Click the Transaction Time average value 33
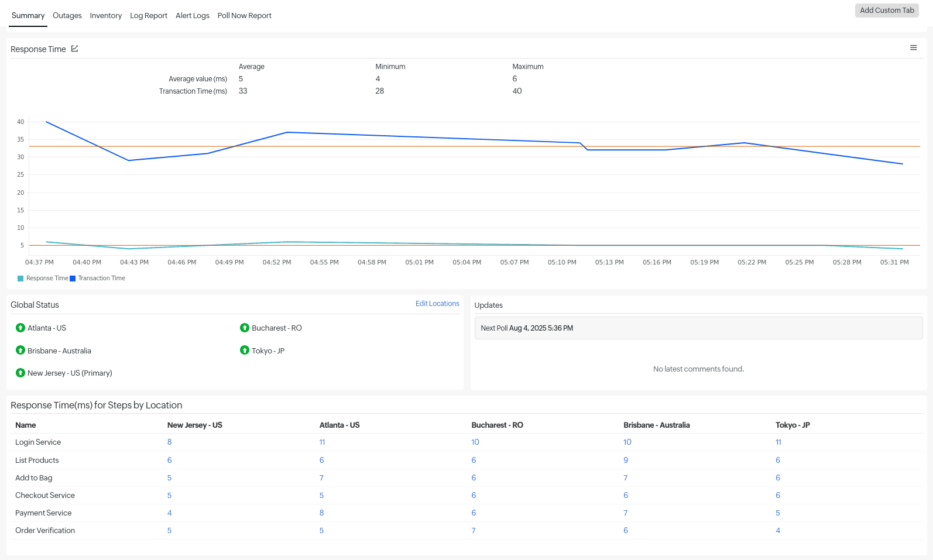 [x=243, y=91]
